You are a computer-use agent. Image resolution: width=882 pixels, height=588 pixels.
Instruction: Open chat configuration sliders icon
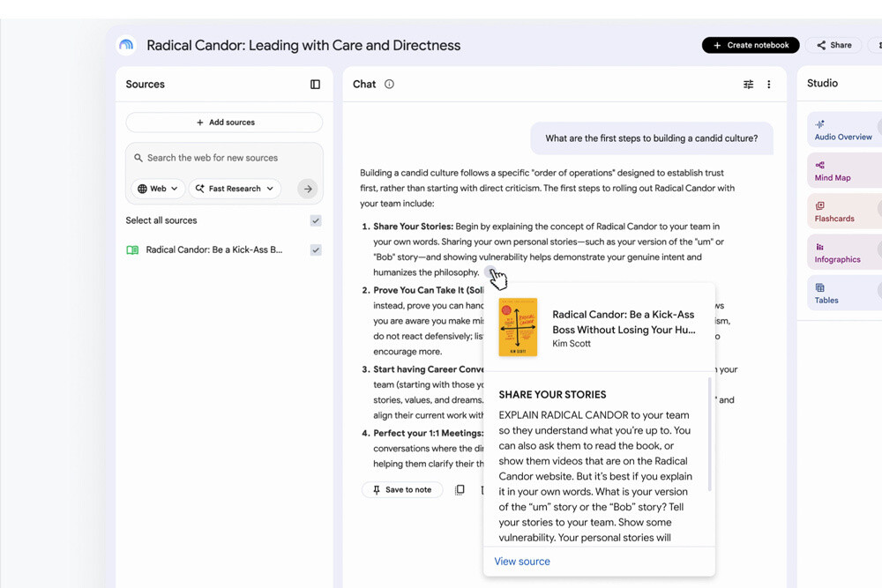[748, 85]
